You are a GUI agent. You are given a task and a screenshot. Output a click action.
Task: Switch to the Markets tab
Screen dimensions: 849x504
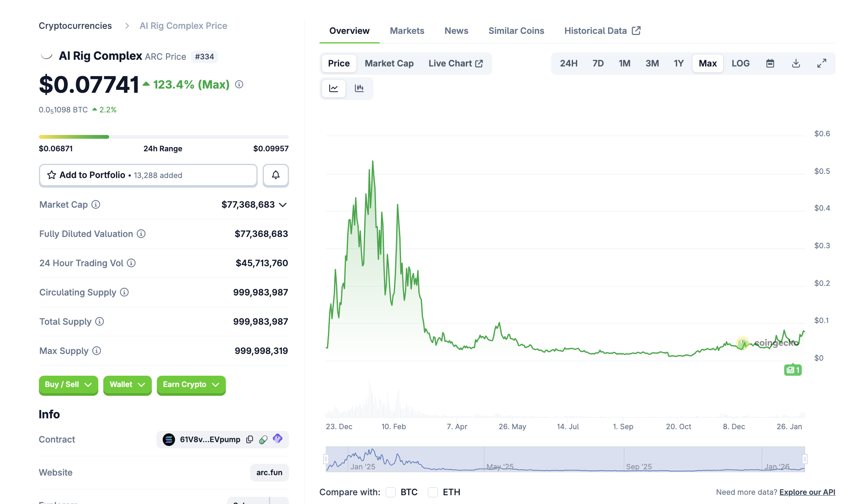pyautogui.click(x=407, y=31)
